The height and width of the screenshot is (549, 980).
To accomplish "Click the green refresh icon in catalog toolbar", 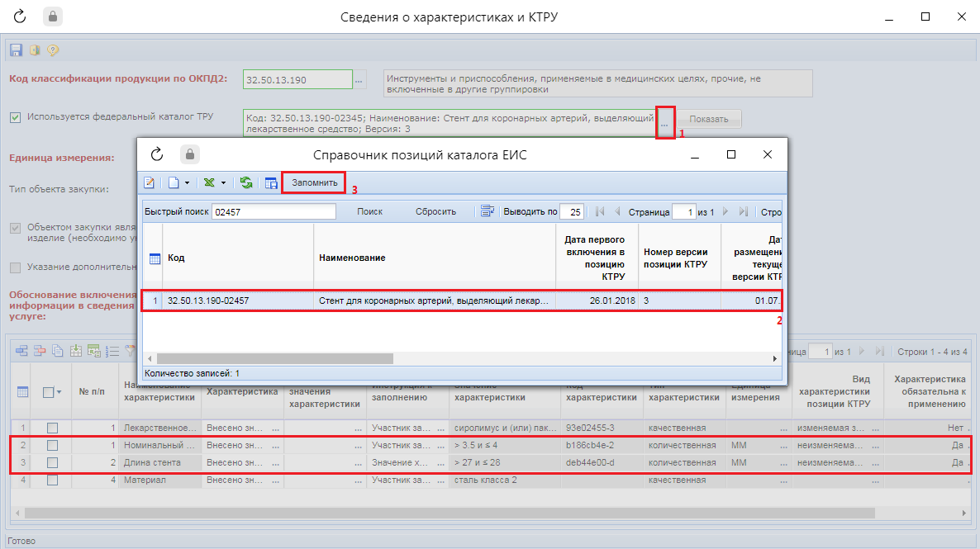I will 246,182.
